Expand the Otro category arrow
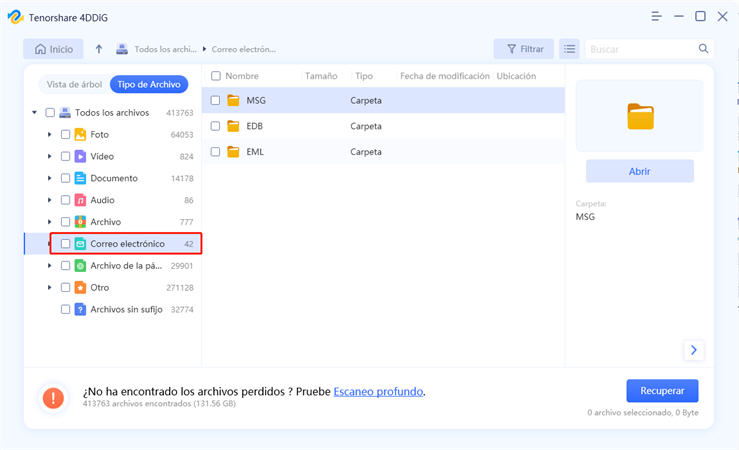The image size is (739, 450). [50, 288]
